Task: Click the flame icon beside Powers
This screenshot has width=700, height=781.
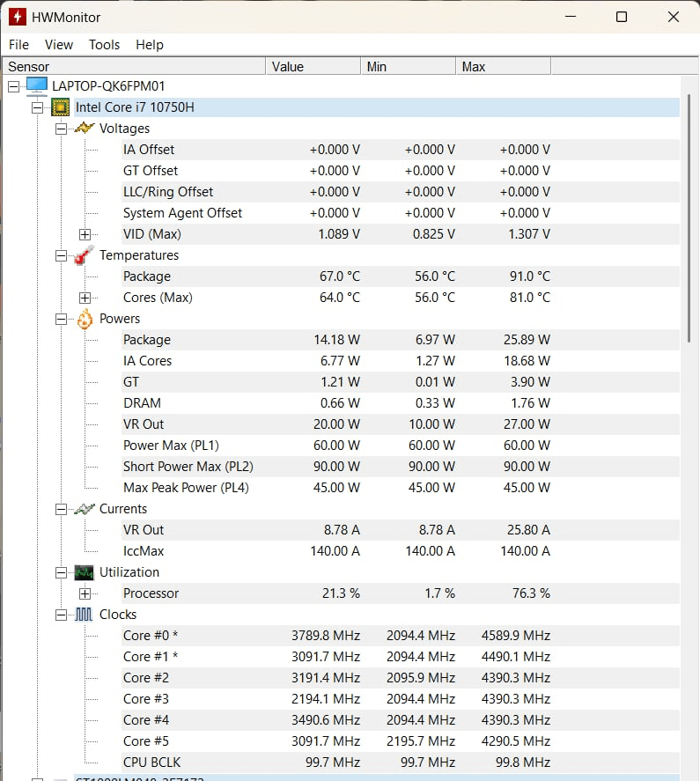Action: click(x=85, y=318)
